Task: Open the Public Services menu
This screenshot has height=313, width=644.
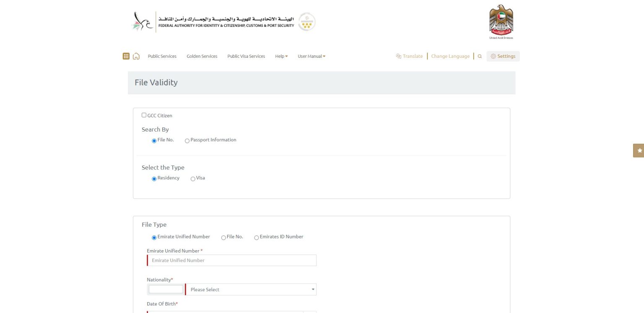Action: pyautogui.click(x=162, y=56)
